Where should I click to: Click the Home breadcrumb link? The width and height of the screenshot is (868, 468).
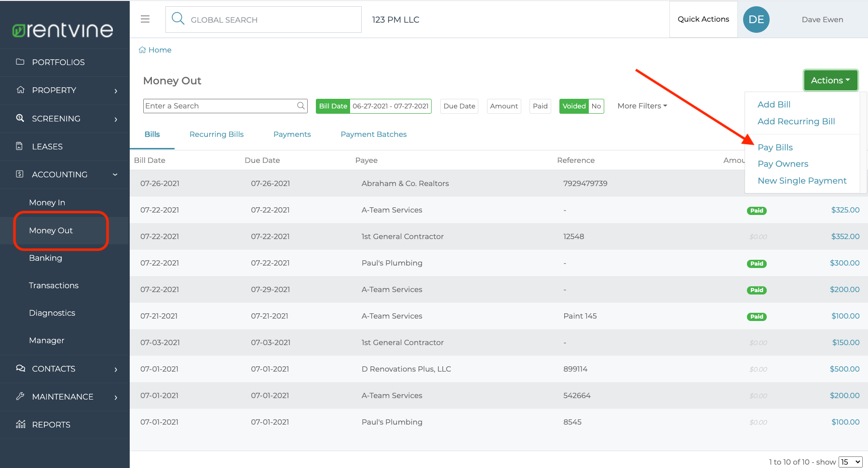pyautogui.click(x=160, y=50)
